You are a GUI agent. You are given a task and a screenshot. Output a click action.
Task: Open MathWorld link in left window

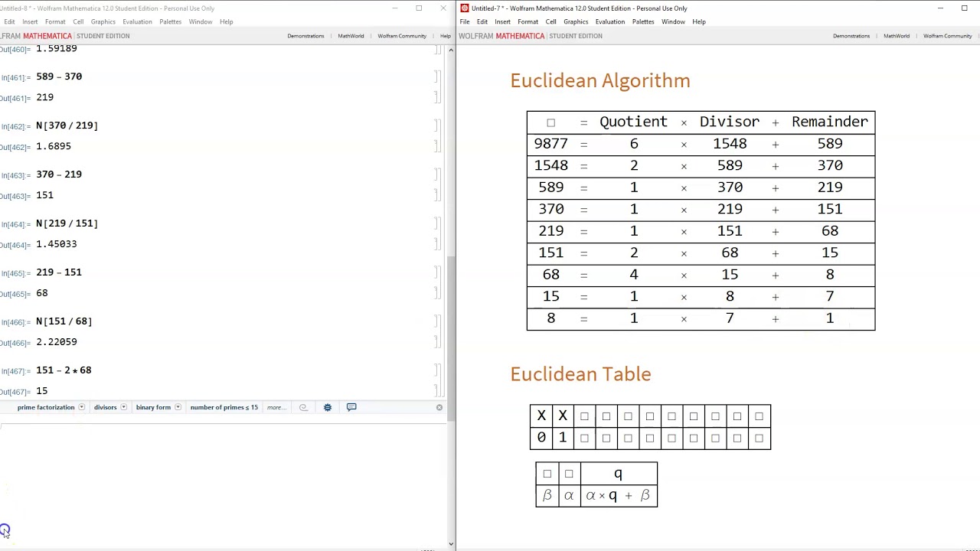click(351, 36)
